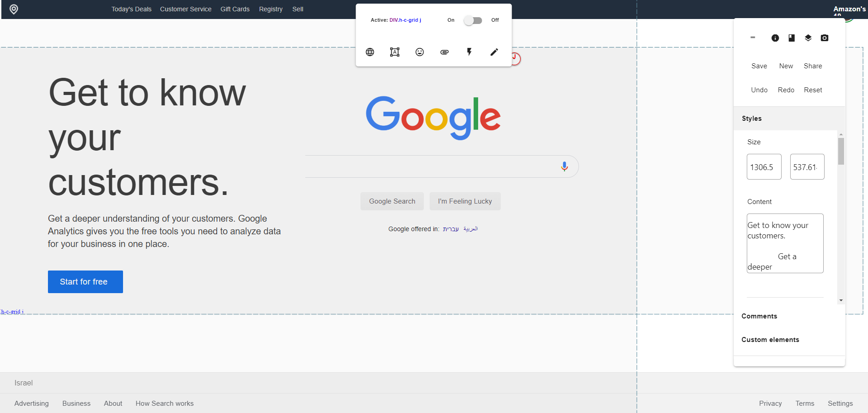Click Today's Deals in top navigation
Screen dimensions: 868x413
coord(132,9)
